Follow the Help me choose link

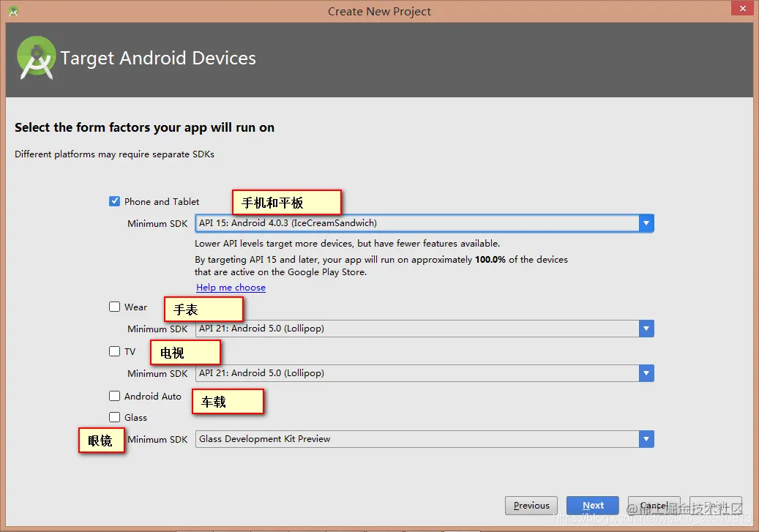point(231,288)
